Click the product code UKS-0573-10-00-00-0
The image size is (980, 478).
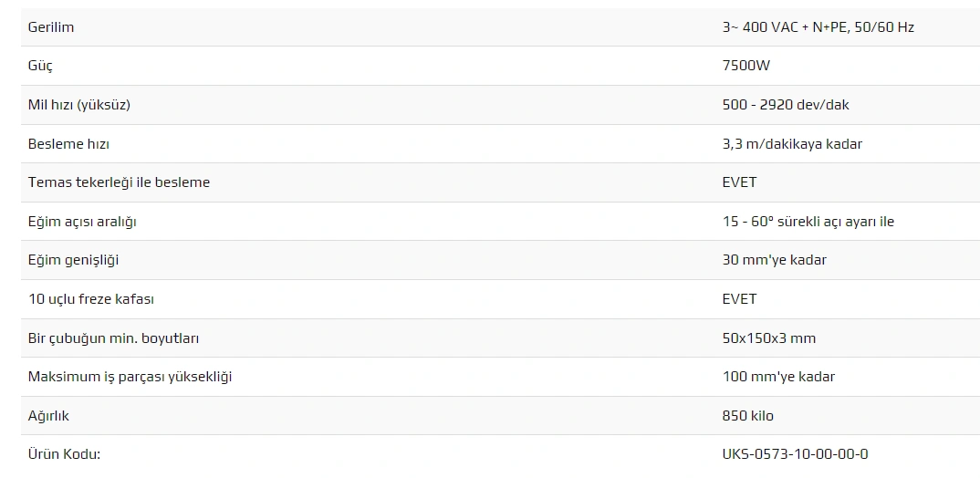pos(795,454)
